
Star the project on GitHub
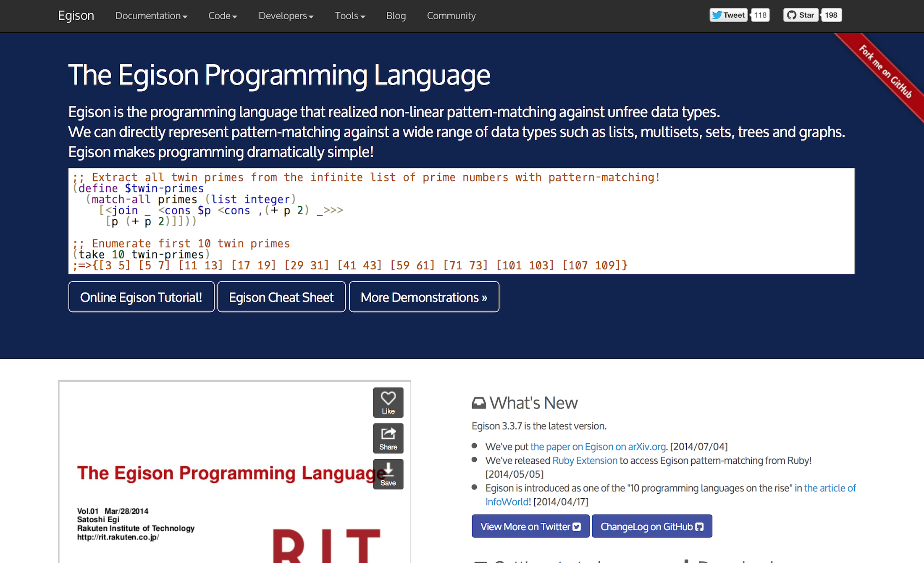801,15
